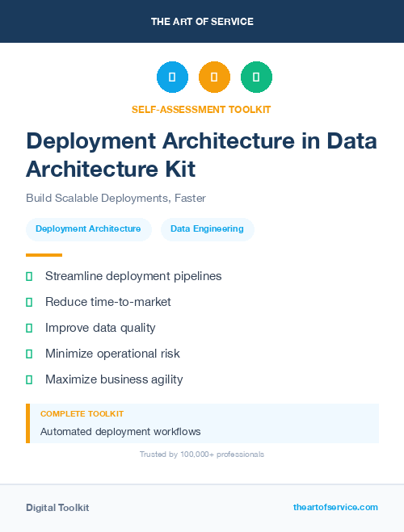
Task: Click Trusted by 100,000+ professionals text
Action: 202,455
